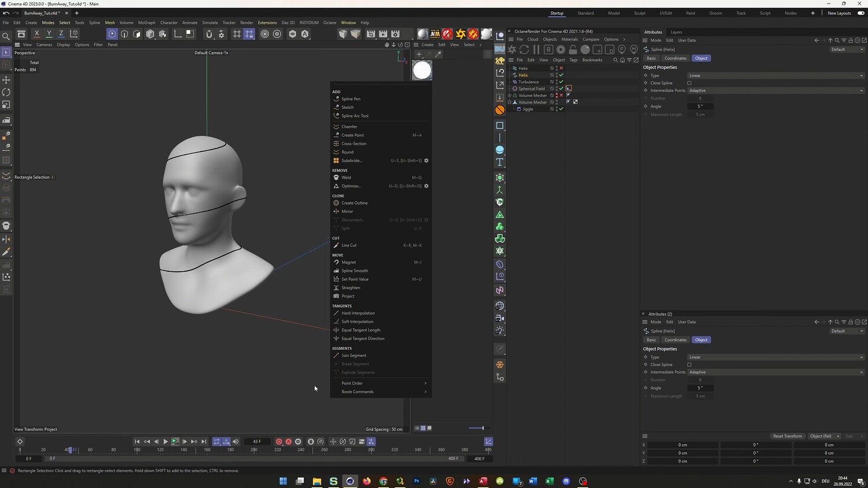This screenshot has width=868, height=488.
Task: Lock the X axis in the top toolbar
Action: point(37,34)
